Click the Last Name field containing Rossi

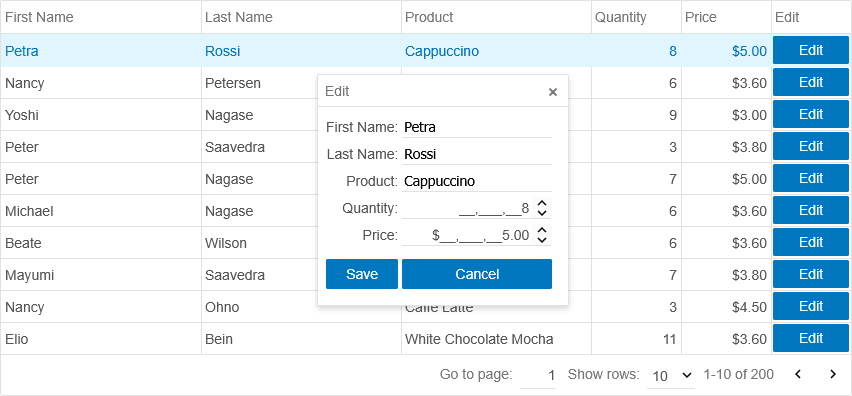pyautogui.click(x=477, y=154)
